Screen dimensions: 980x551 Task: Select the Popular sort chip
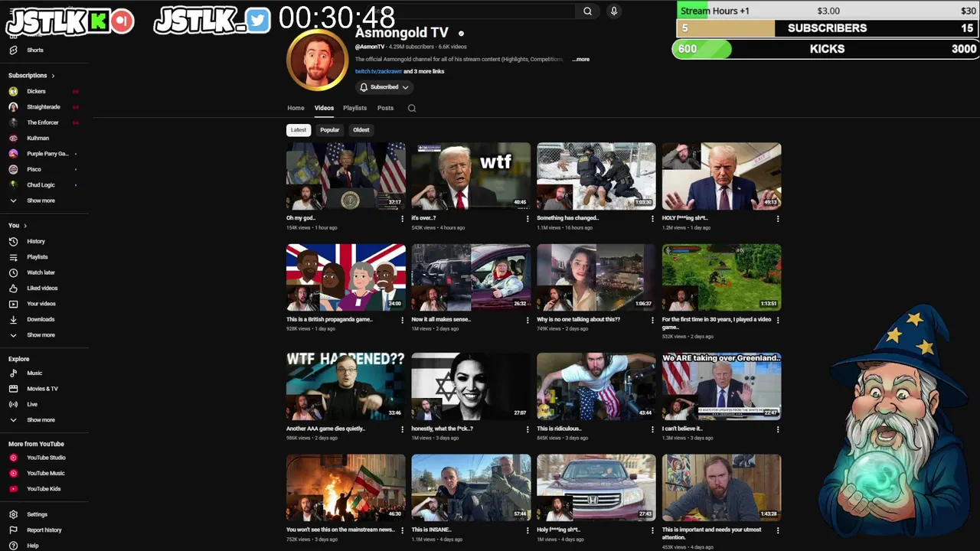click(329, 130)
